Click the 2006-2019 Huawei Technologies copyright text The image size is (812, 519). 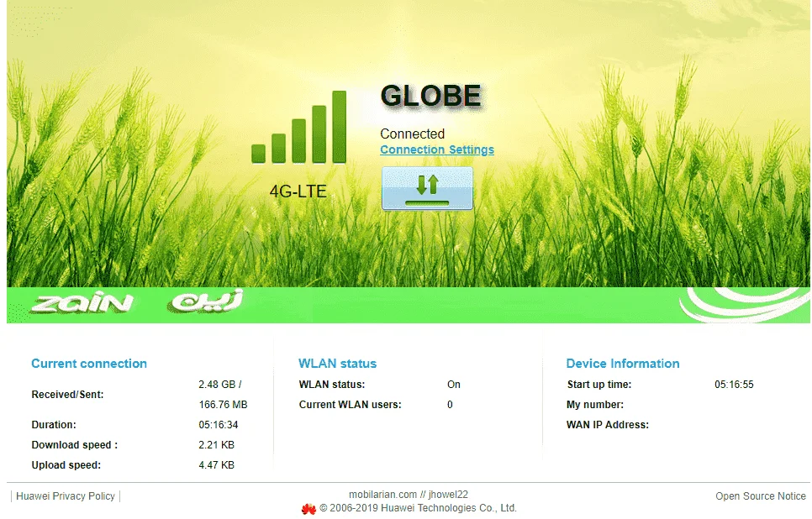click(x=418, y=508)
